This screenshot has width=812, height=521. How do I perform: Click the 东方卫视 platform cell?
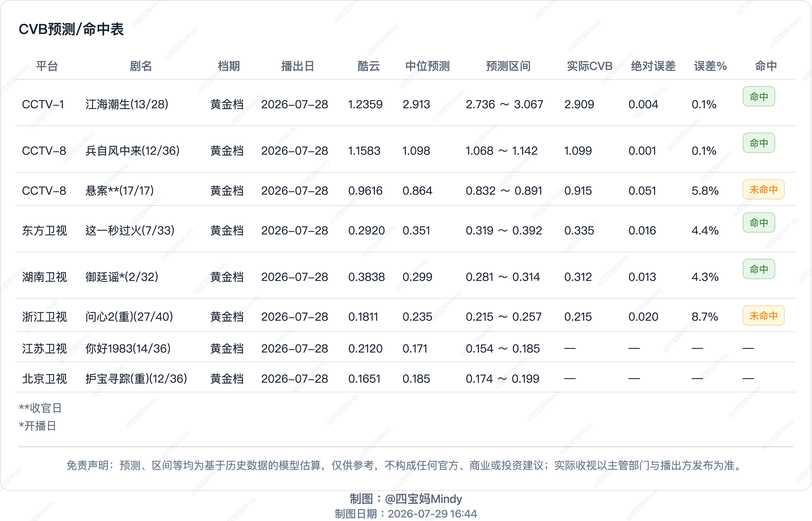[45, 230]
